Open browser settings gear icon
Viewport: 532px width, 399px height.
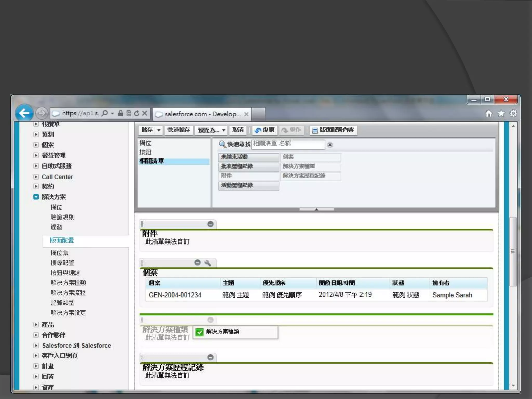513,114
